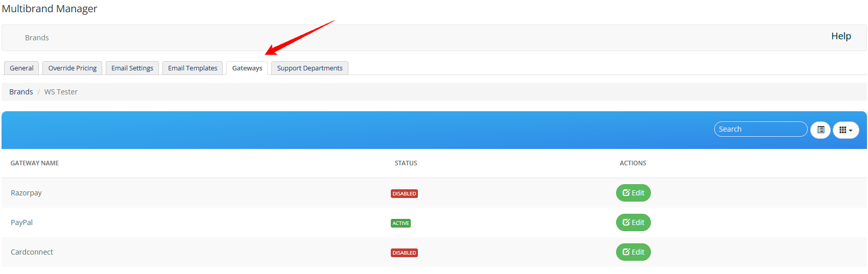
Task: Open the grid columns dropdown
Action: 846,130
